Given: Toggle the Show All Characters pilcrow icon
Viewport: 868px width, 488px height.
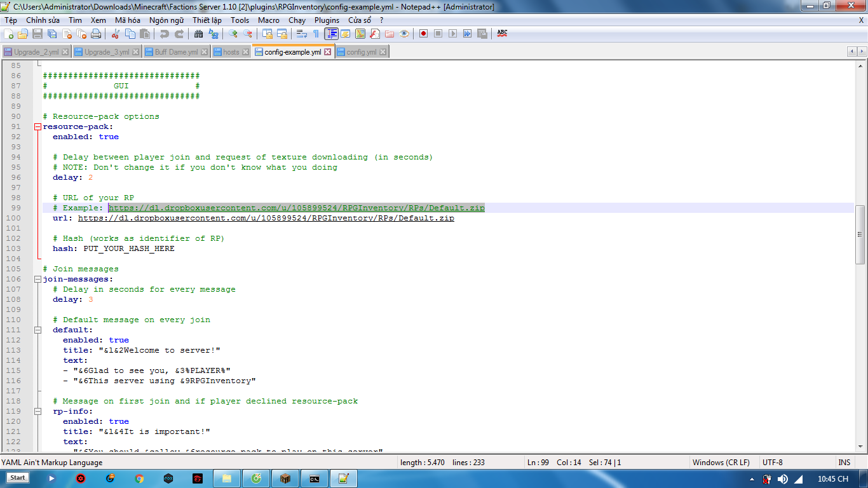Looking at the screenshot, I should point(316,34).
